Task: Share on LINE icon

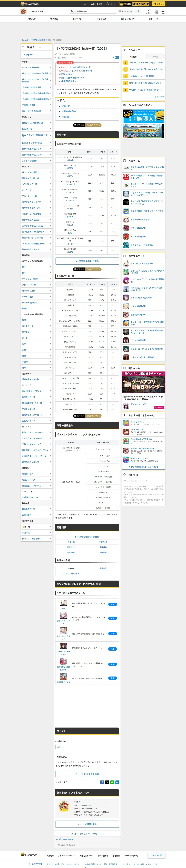Action: point(112,782)
